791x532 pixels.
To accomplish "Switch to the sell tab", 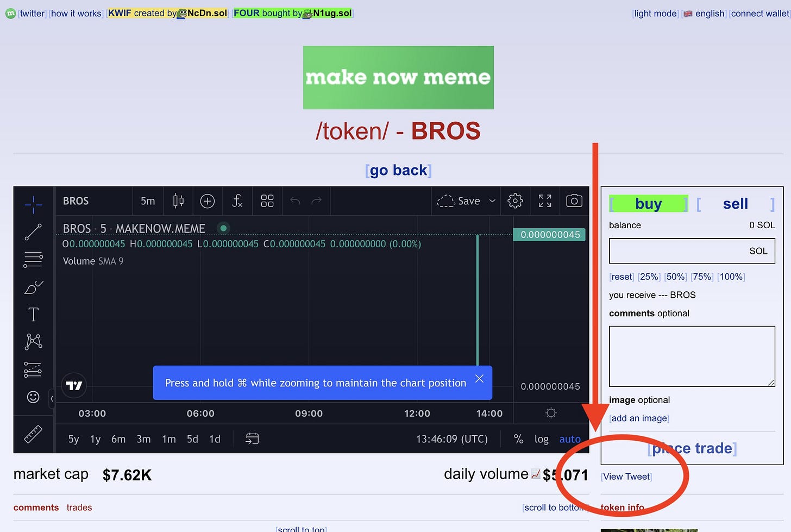I will point(736,204).
